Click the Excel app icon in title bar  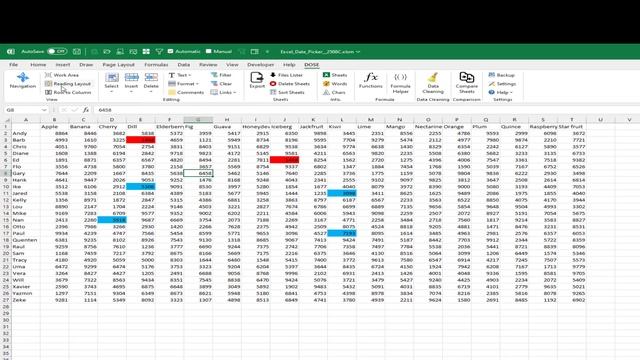[x=11, y=51]
